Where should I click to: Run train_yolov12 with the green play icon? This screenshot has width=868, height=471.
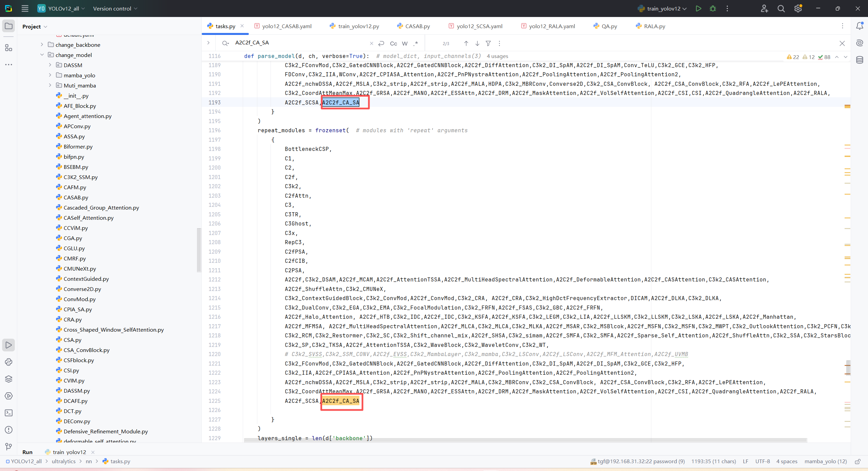point(698,8)
